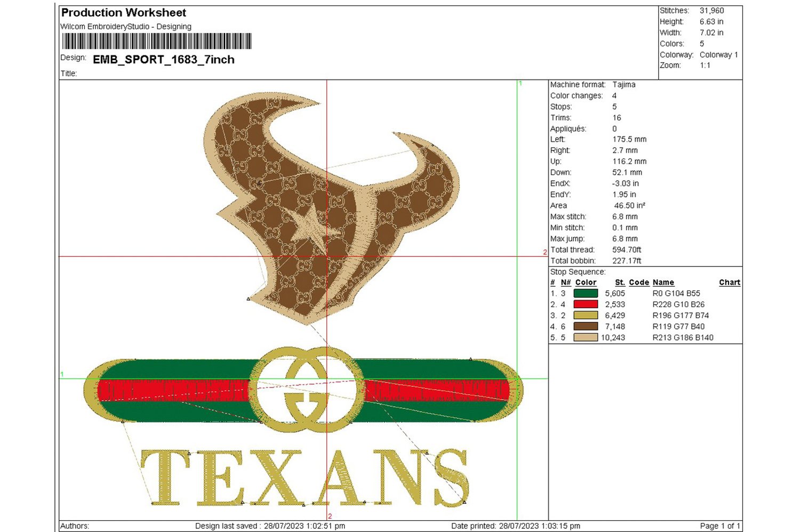Click the embroidered TEXANS lettering
Image resolution: width=800 pixels, height=532 pixels.
305,477
